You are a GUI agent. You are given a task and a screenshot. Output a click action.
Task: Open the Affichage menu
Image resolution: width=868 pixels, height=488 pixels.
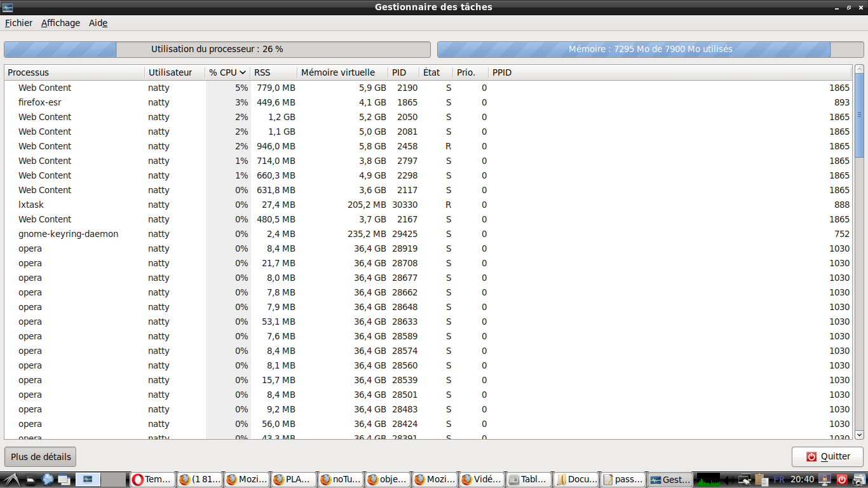[60, 23]
